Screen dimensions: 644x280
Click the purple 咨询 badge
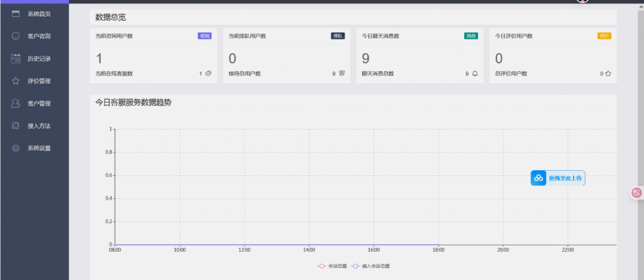point(204,36)
